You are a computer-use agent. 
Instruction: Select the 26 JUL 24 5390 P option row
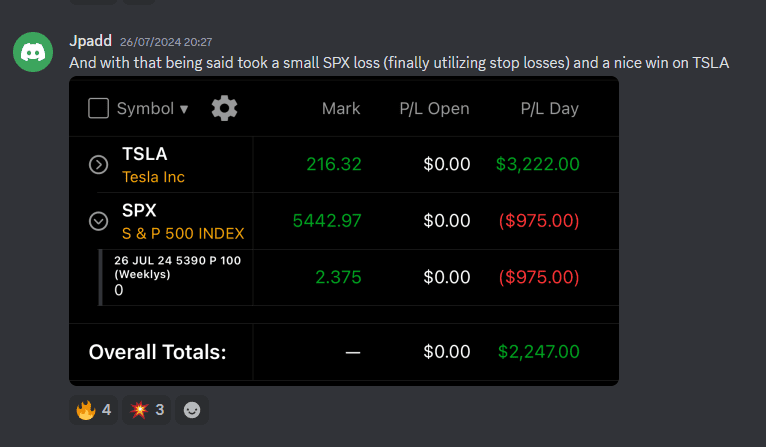pos(177,266)
